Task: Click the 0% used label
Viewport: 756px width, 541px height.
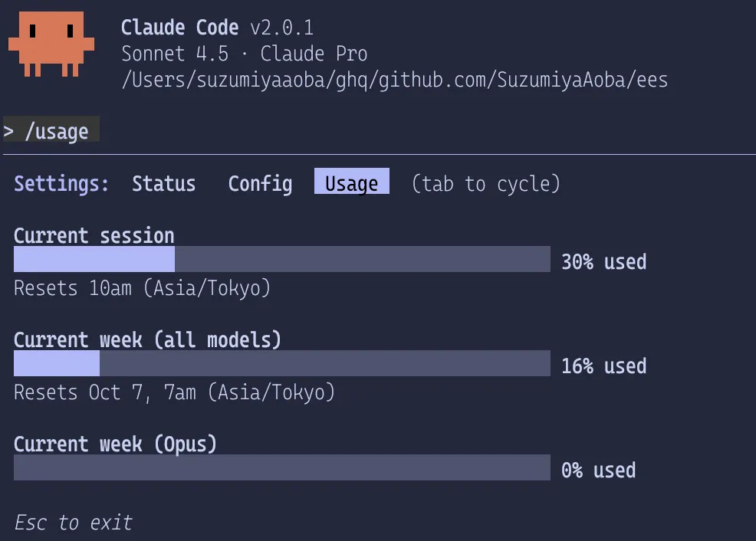Action: point(600,470)
